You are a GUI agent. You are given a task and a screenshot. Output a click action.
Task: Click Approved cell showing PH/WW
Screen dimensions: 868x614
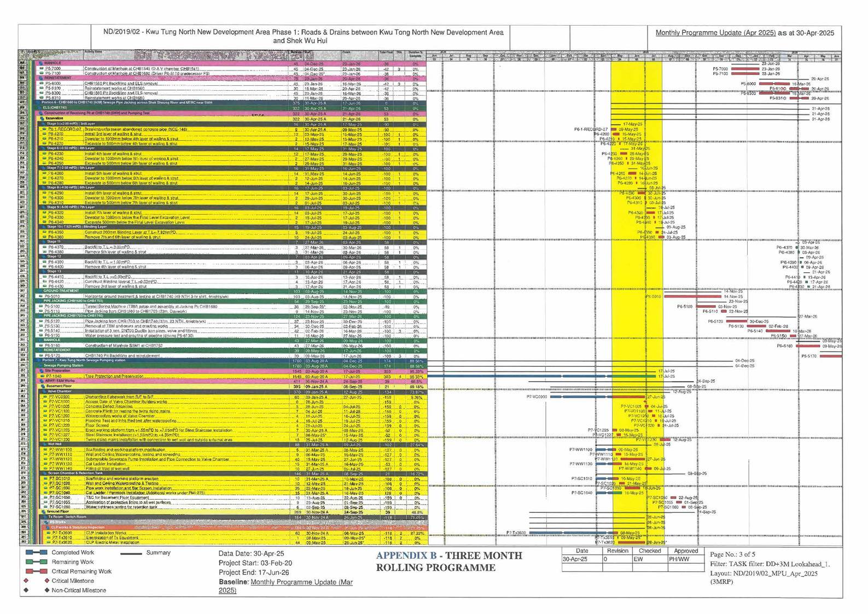[x=686, y=559]
